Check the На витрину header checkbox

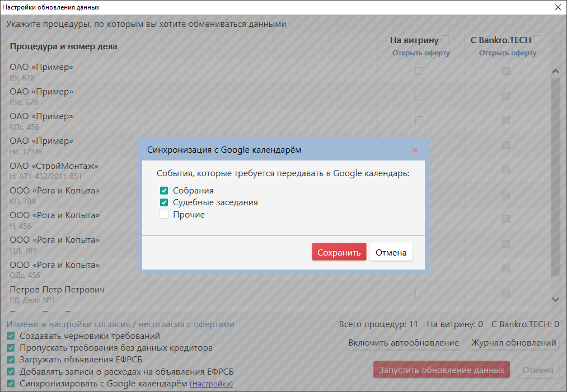(445, 40)
